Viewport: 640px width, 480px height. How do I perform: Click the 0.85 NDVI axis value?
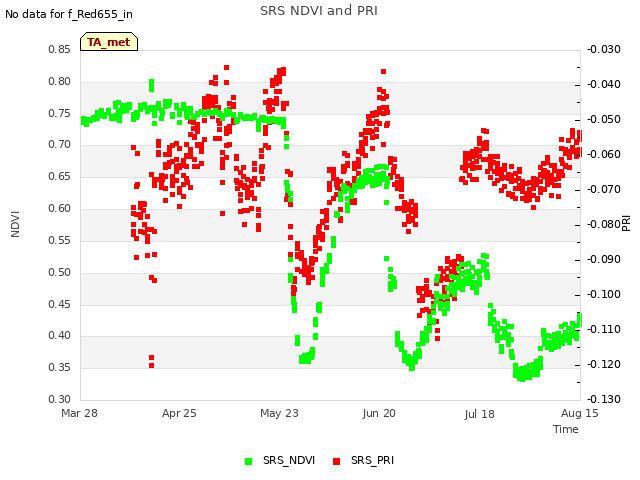tap(60, 49)
